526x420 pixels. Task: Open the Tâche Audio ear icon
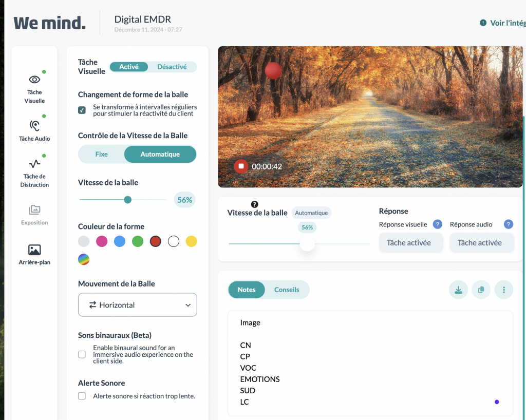[x=34, y=125]
